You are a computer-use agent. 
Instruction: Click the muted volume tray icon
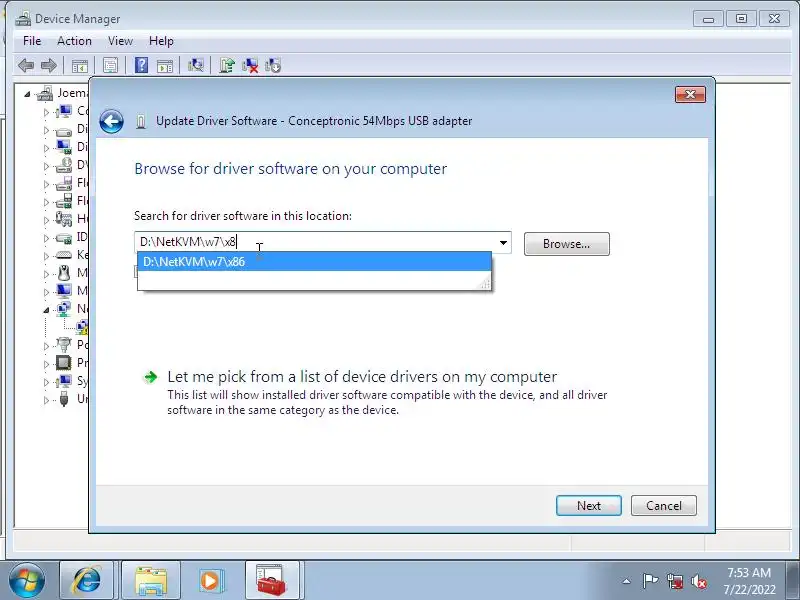coord(698,581)
